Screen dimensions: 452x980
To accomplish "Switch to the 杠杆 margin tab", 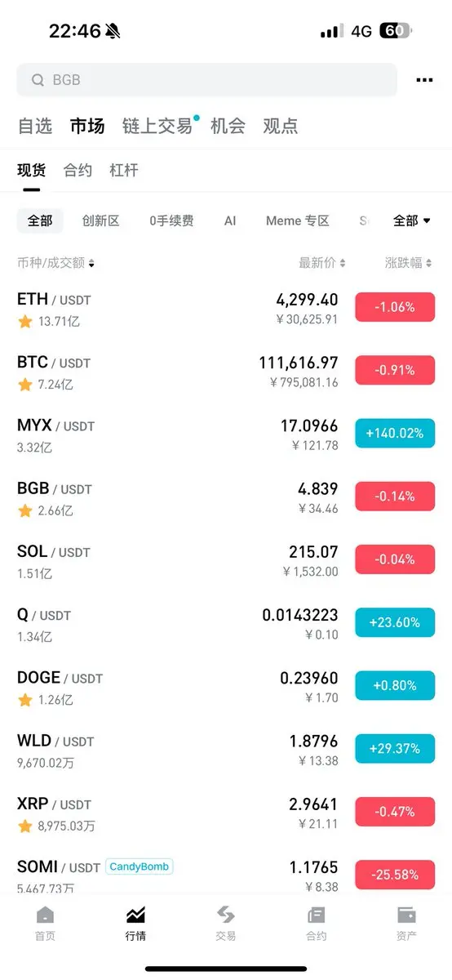I will [124, 171].
